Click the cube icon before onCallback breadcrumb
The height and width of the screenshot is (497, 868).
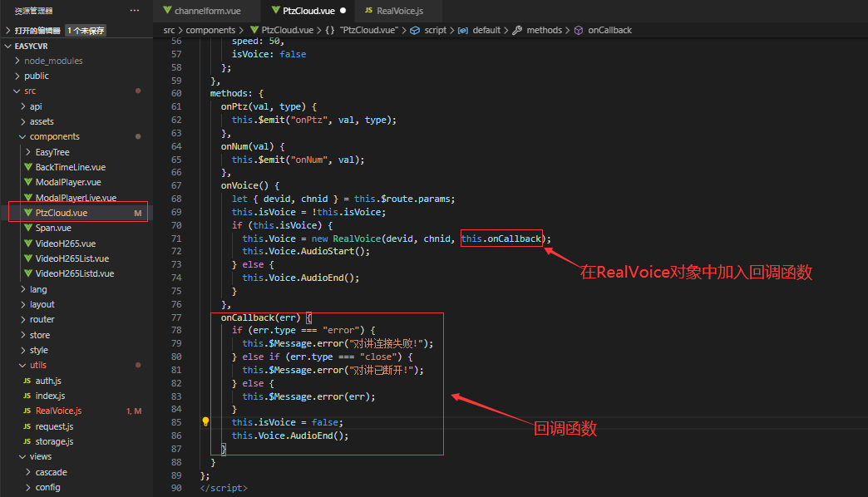click(x=579, y=31)
